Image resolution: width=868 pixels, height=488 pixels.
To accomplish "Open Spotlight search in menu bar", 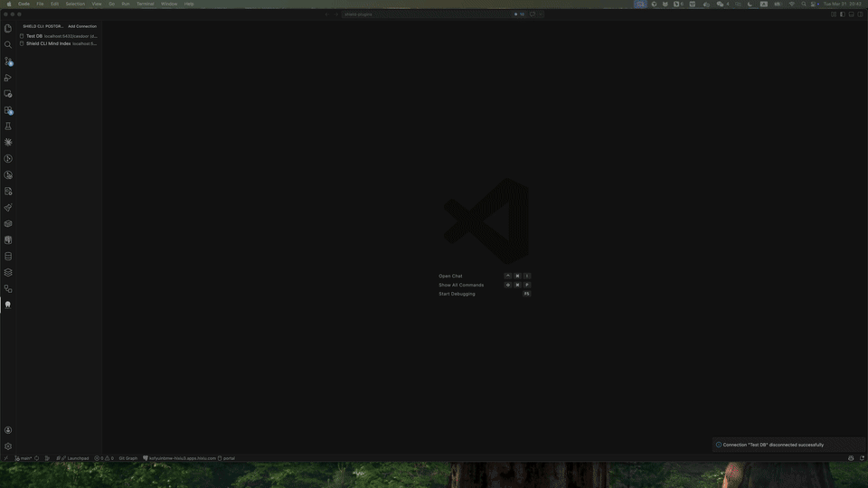I will click(x=804, y=4).
